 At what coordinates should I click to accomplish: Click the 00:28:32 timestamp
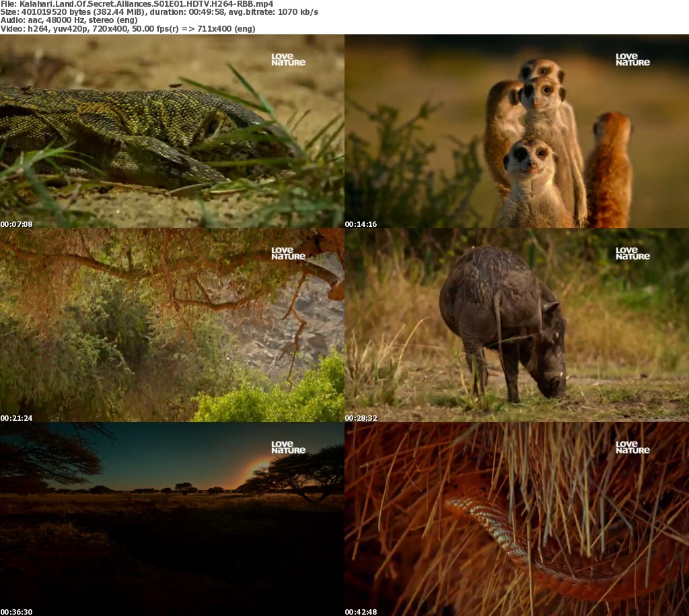click(361, 418)
